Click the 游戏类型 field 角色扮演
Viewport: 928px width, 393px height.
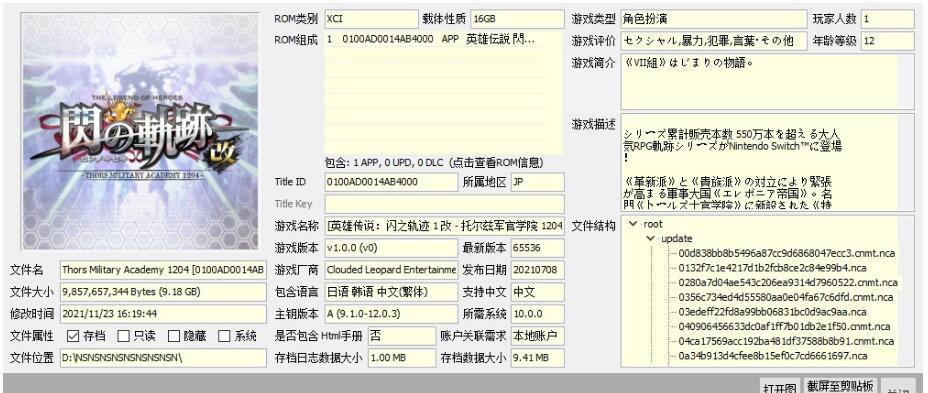pyautogui.click(x=714, y=19)
